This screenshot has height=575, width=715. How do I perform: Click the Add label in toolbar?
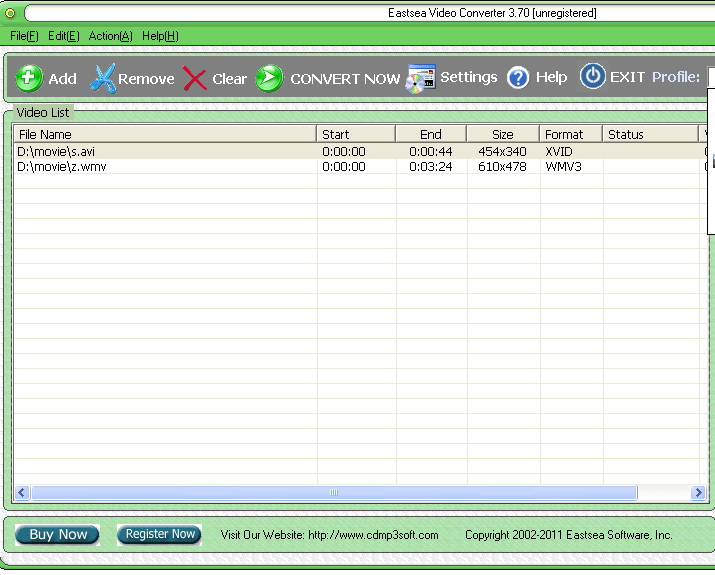(x=62, y=79)
